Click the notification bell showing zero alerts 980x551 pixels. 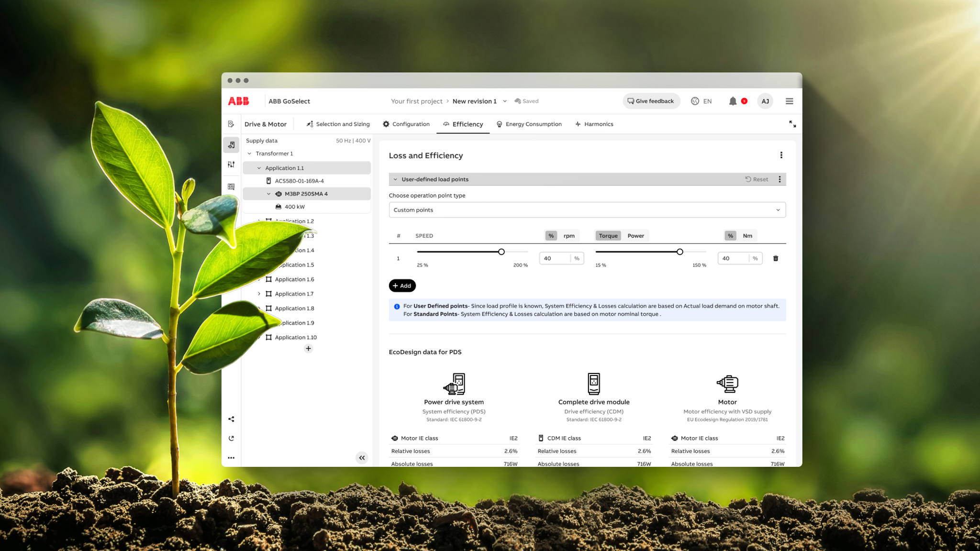[x=733, y=101]
